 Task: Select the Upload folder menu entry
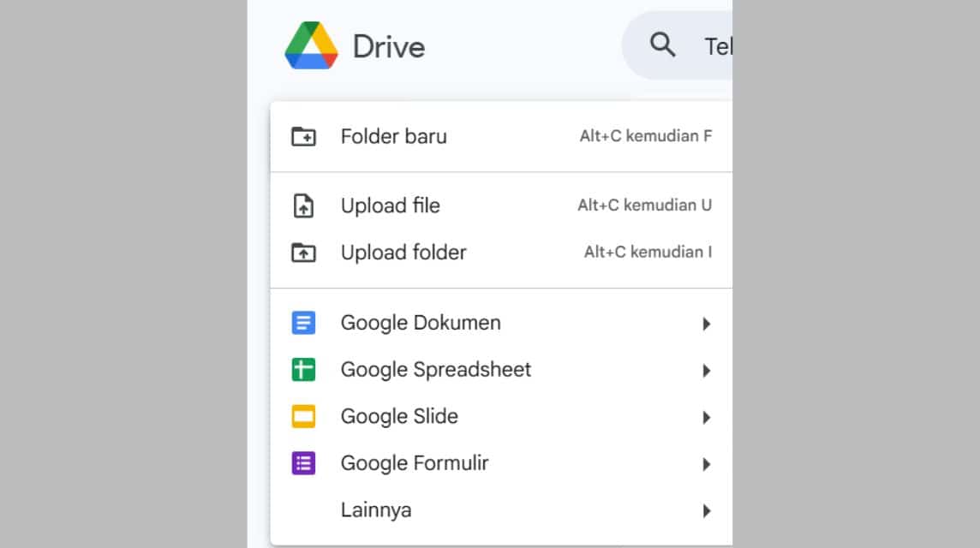pyautogui.click(x=501, y=253)
